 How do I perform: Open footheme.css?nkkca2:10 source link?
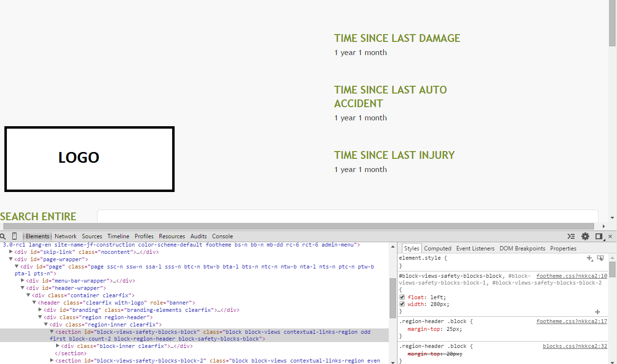pyautogui.click(x=572, y=276)
